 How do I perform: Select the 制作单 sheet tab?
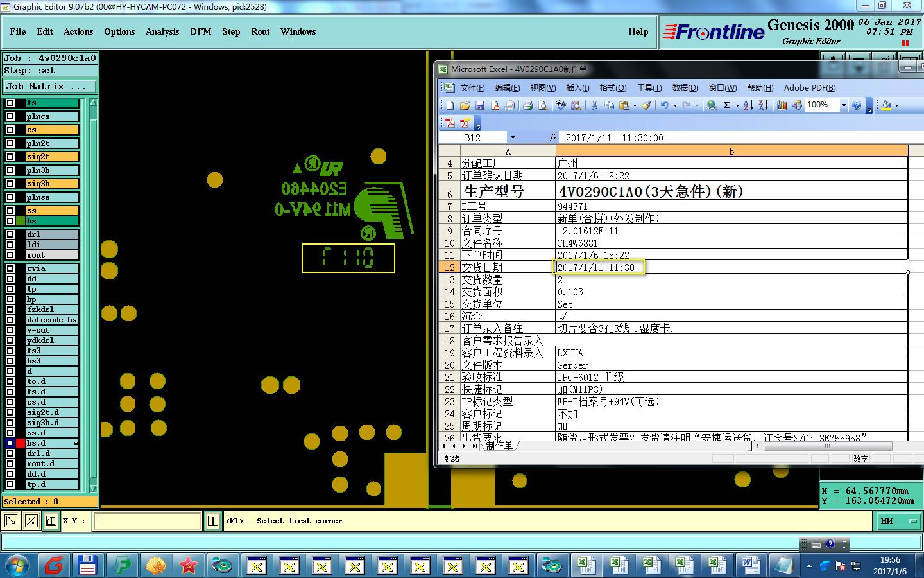tap(499, 446)
